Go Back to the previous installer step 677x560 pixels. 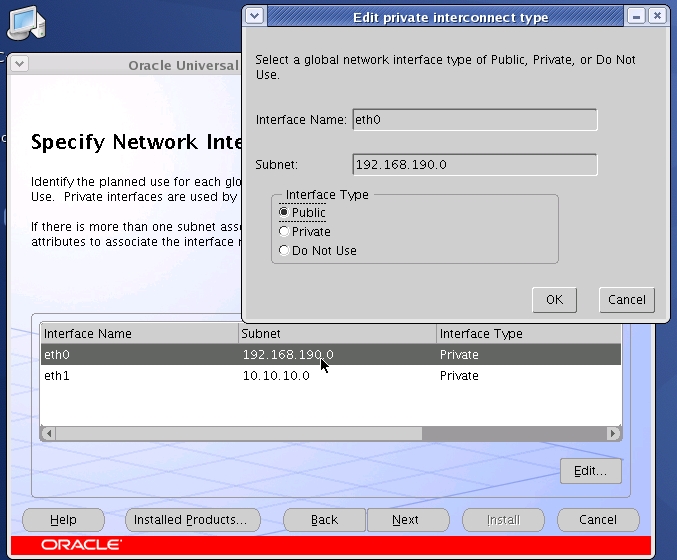tap(324, 519)
